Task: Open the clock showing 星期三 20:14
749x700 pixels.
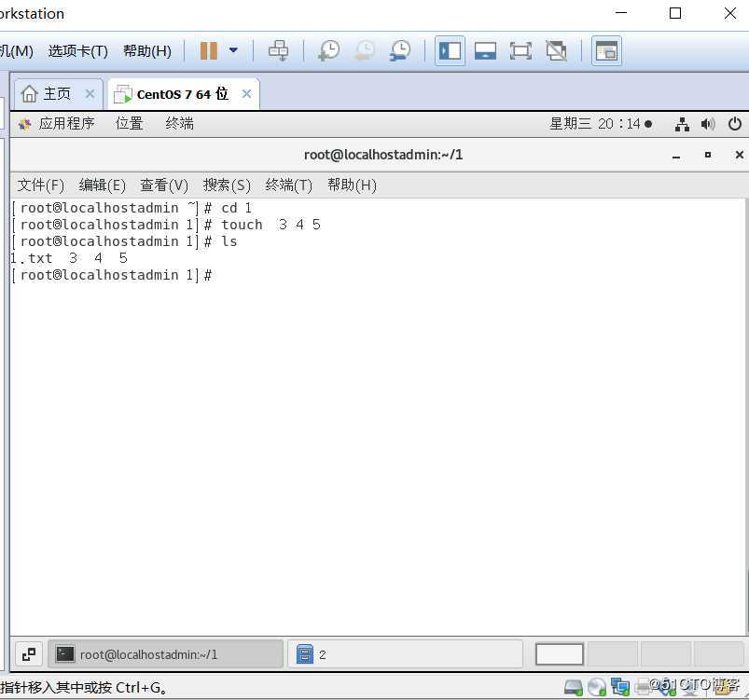Action: (601, 124)
